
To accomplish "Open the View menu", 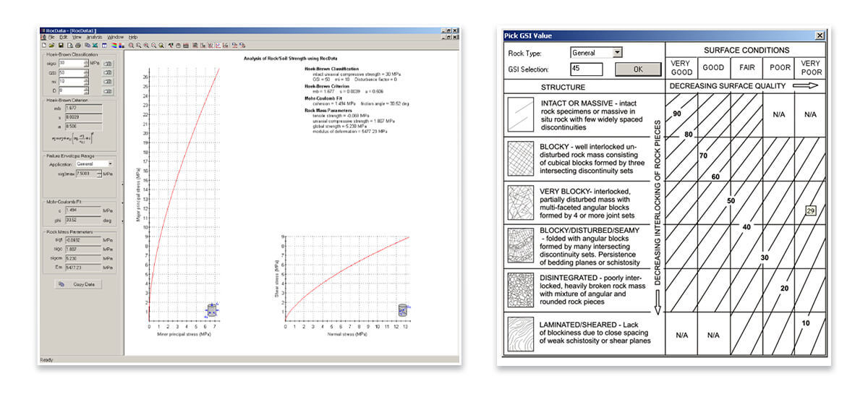I will click(x=77, y=37).
